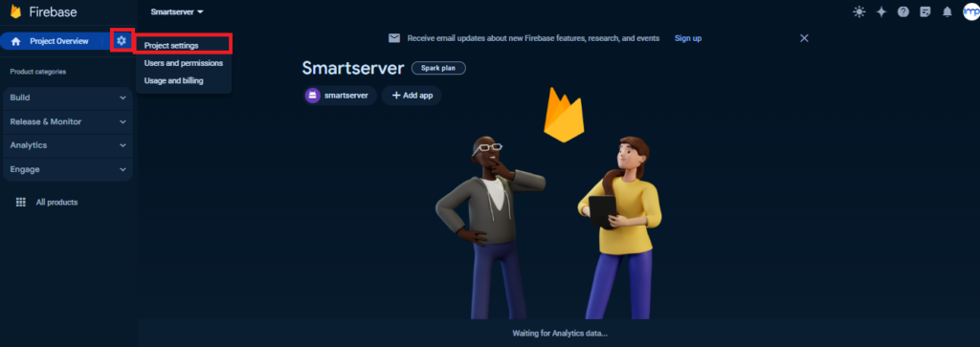Expand the Engage category
The width and height of the screenshot is (980, 347).
[x=68, y=169]
